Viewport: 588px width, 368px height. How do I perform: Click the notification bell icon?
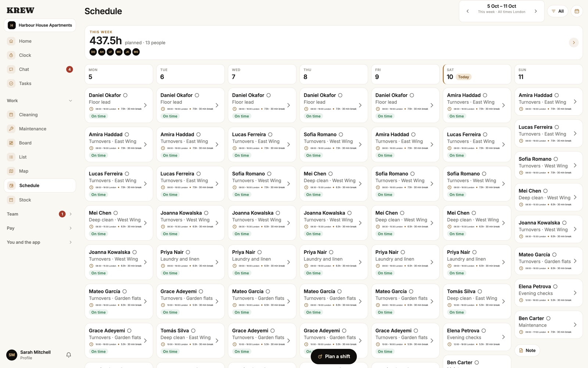(x=68, y=355)
